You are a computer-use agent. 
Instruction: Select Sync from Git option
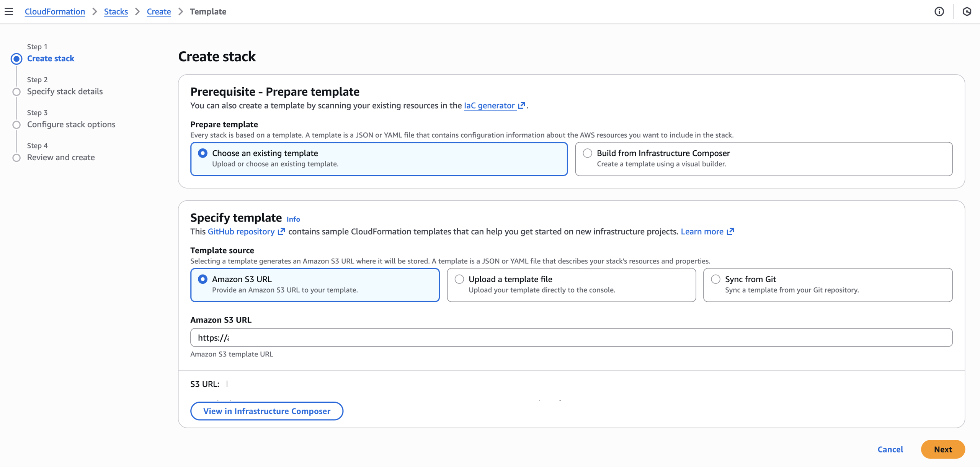(x=715, y=279)
